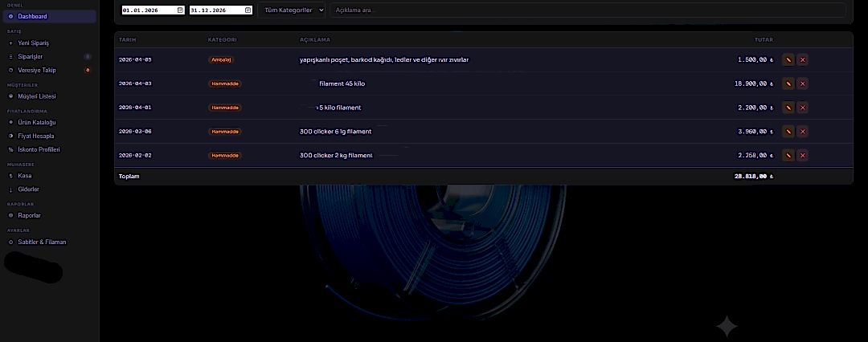Click the amount 2.258,00 ₺

755,156
